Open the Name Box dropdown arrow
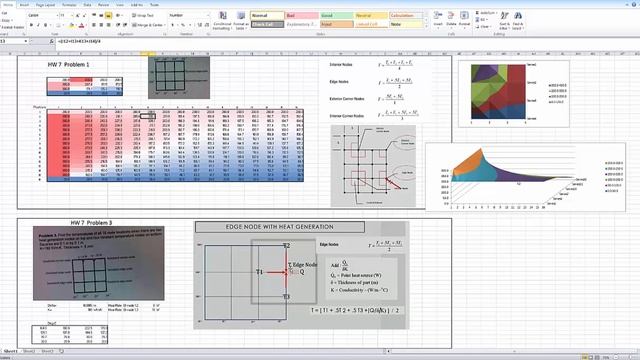The height and width of the screenshot is (360, 640). pos(26,41)
